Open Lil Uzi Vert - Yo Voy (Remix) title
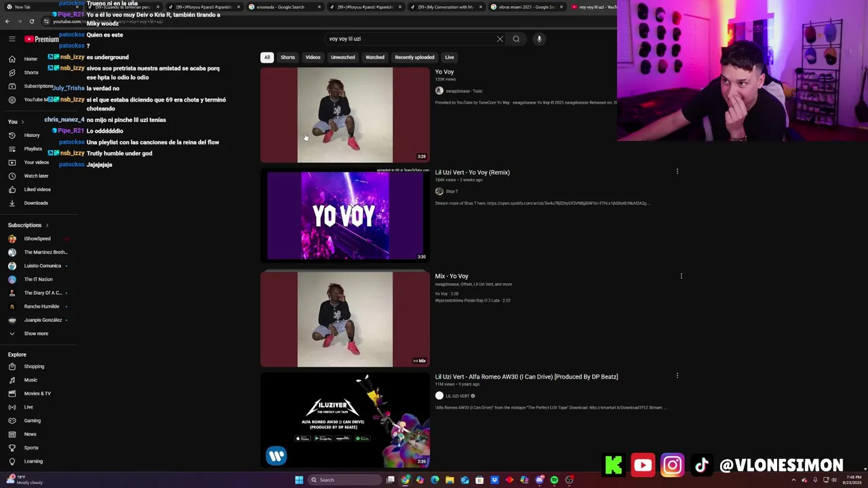868x488 pixels. (x=472, y=172)
